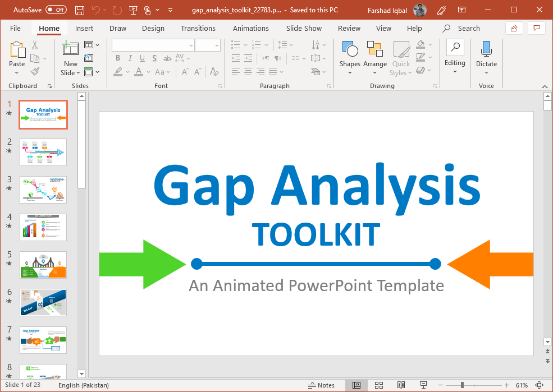Toggle the Notes pane
This screenshot has width=553, height=392.
coord(321,385)
